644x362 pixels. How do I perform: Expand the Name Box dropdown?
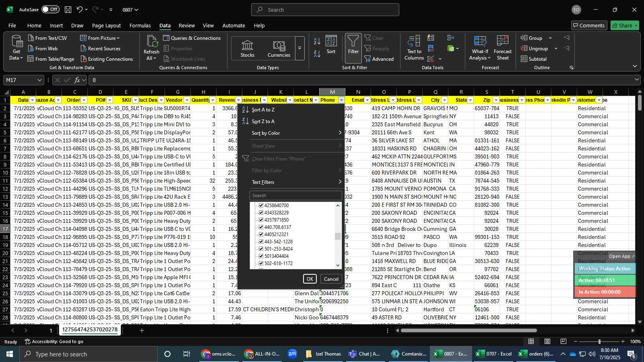click(x=39, y=80)
